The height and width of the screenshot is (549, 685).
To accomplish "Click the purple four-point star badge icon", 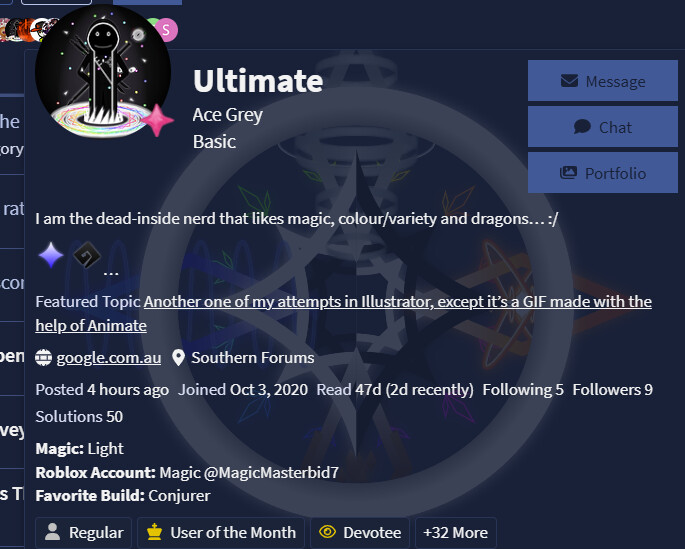I will click(51, 255).
